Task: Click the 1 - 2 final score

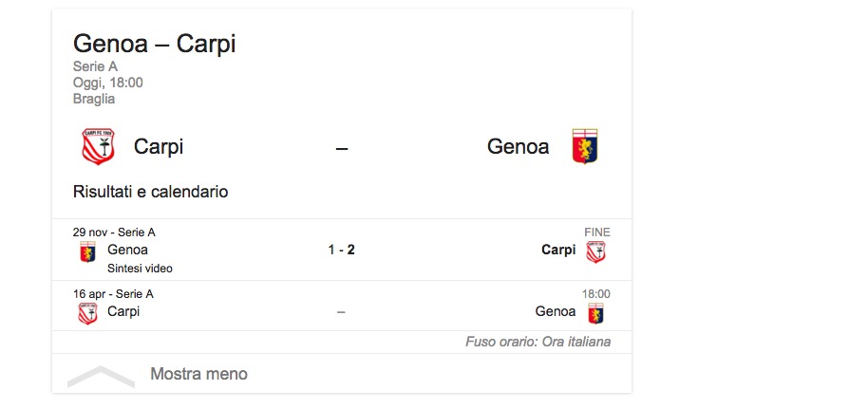Action: coord(342,251)
